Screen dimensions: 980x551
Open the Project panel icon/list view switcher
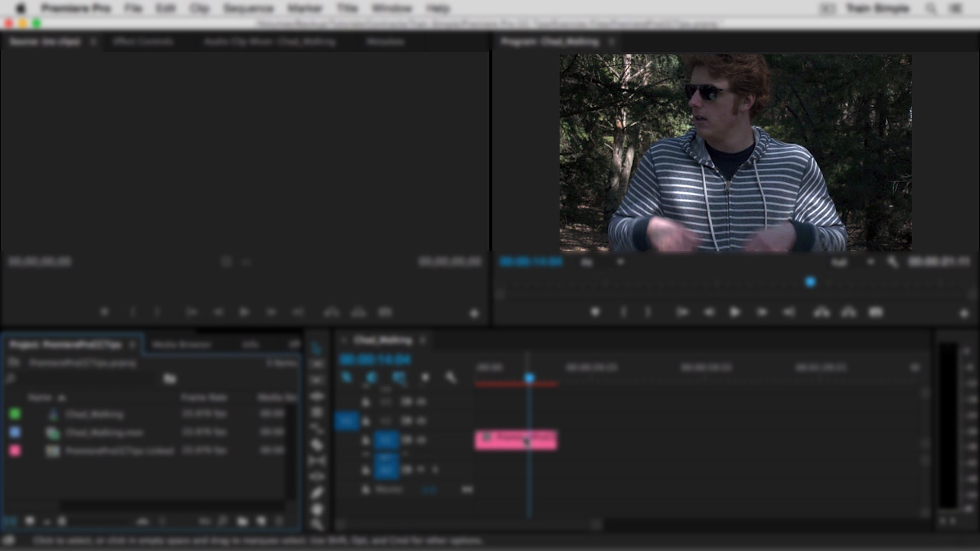[x=8, y=521]
